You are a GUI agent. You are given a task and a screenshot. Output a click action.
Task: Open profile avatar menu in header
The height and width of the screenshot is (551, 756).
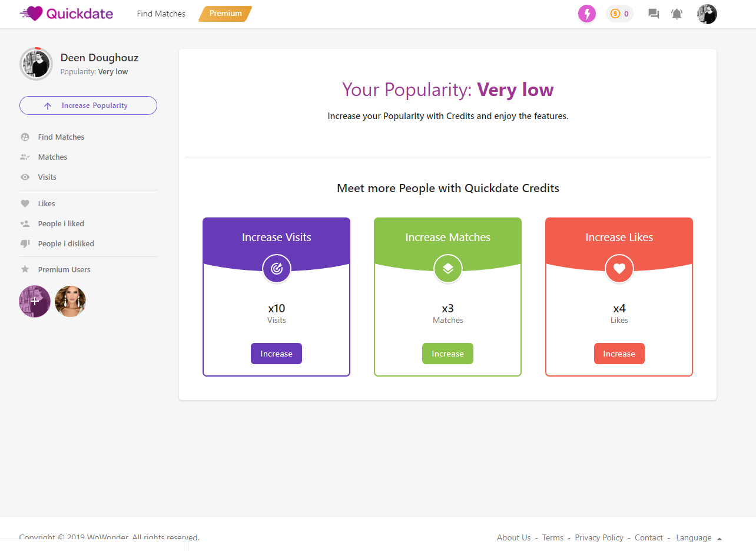707,14
